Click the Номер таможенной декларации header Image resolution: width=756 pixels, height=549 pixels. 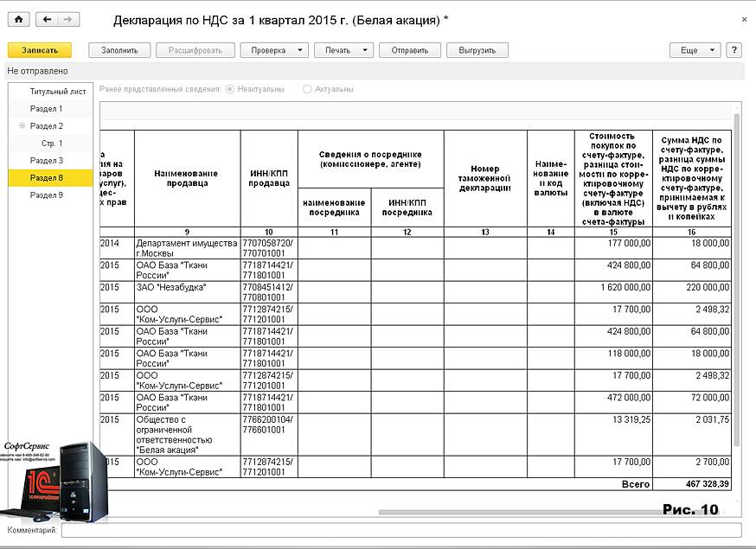(x=485, y=178)
